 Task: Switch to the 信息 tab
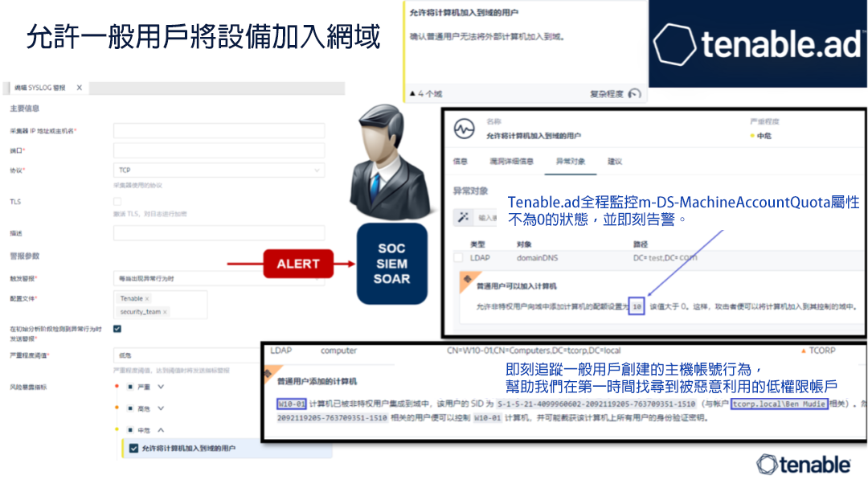pyautogui.click(x=460, y=162)
